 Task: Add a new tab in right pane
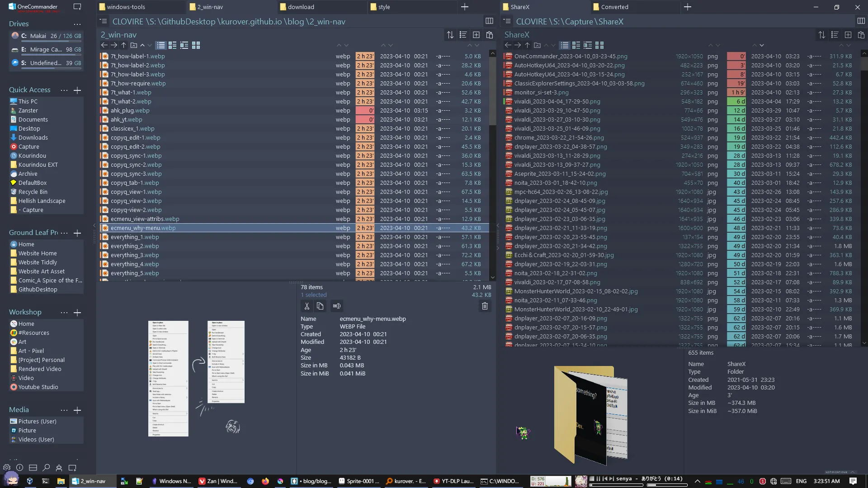pyautogui.click(x=688, y=7)
